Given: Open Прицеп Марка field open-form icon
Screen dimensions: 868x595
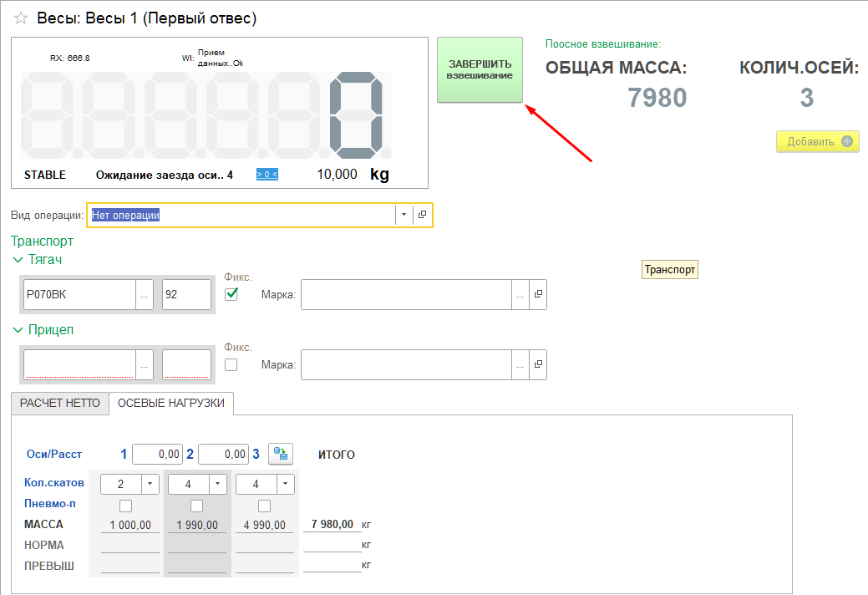Looking at the screenshot, I should (x=538, y=364).
